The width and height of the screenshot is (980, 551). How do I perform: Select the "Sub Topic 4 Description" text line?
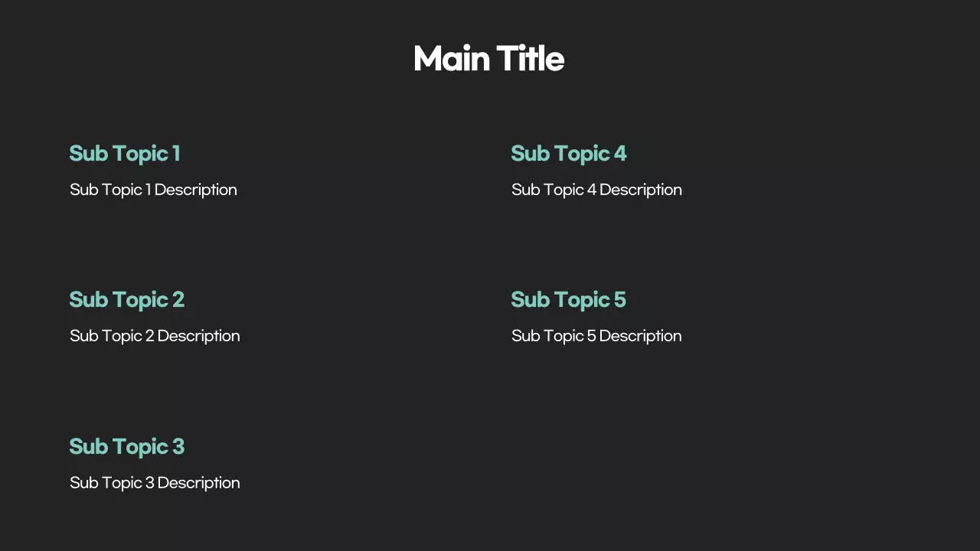596,190
